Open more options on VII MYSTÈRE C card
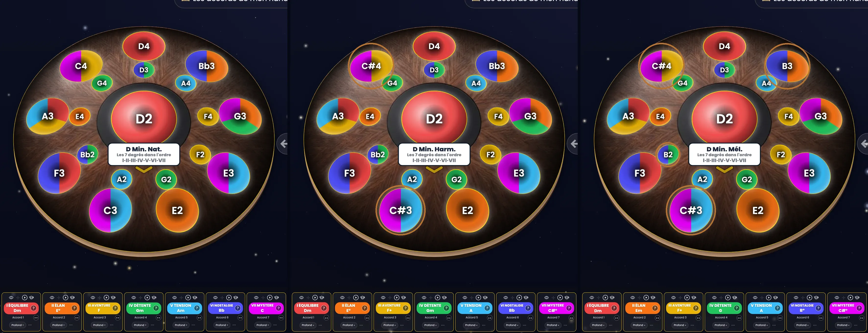Image resolution: width=868 pixels, height=333 pixels. point(275,325)
